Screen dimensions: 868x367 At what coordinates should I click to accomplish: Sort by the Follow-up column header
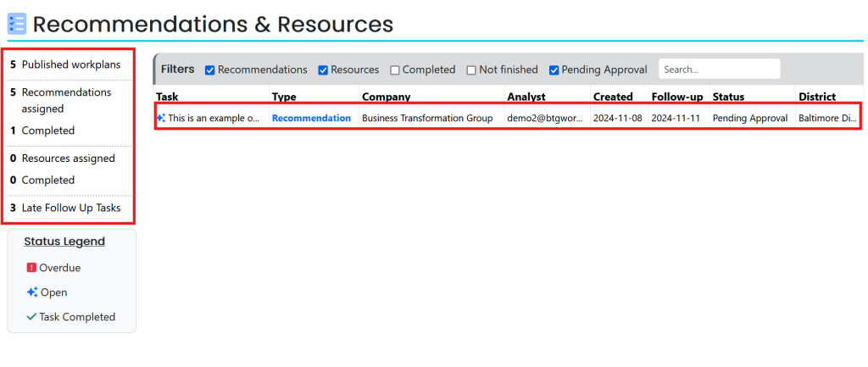tap(676, 97)
